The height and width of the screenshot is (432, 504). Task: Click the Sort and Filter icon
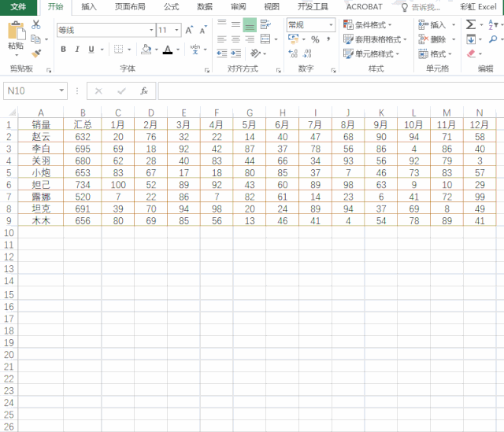point(493,24)
